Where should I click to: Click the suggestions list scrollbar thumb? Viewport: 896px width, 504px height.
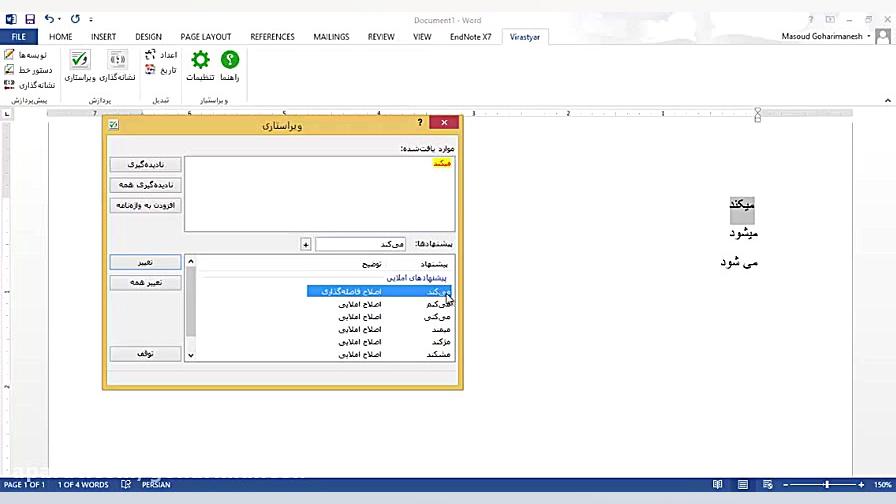click(191, 302)
